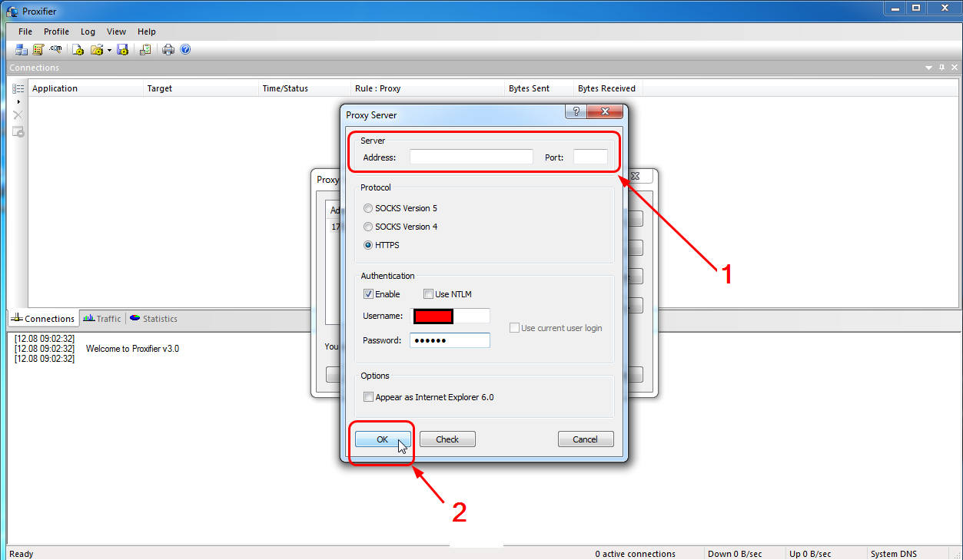Click the connection window icon in left strip

18,131
